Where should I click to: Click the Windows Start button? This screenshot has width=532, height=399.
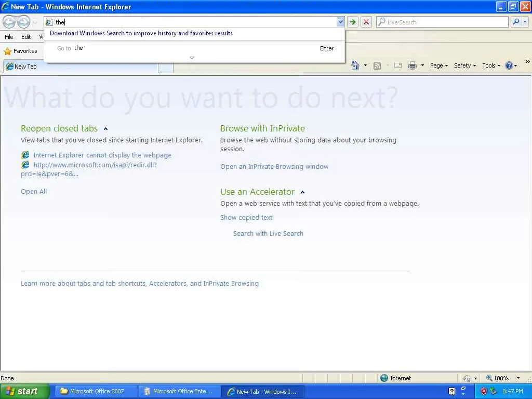coord(24,392)
